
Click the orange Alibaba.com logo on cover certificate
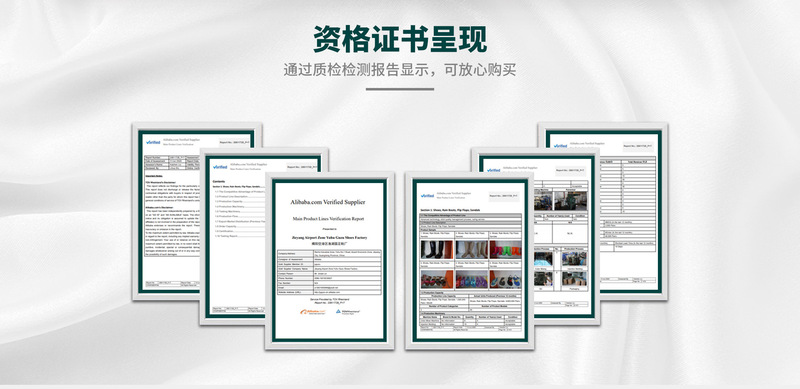coord(312,311)
